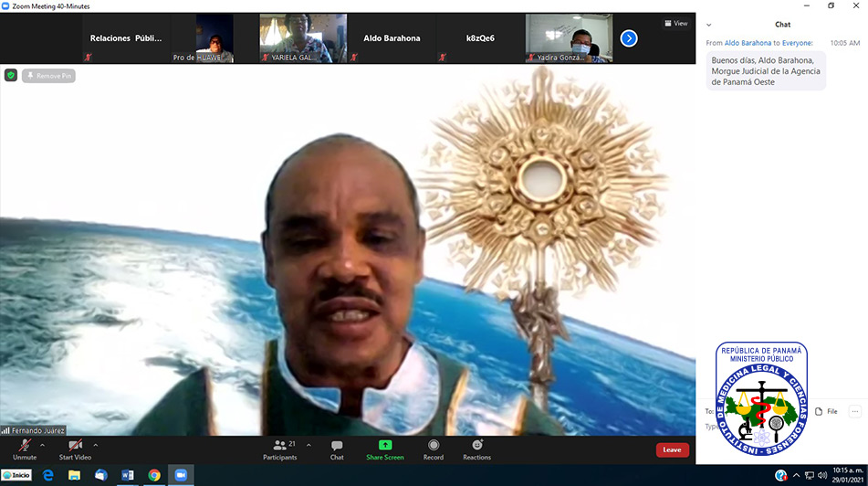Select YARIELA GAL... participant video

pyautogui.click(x=303, y=38)
